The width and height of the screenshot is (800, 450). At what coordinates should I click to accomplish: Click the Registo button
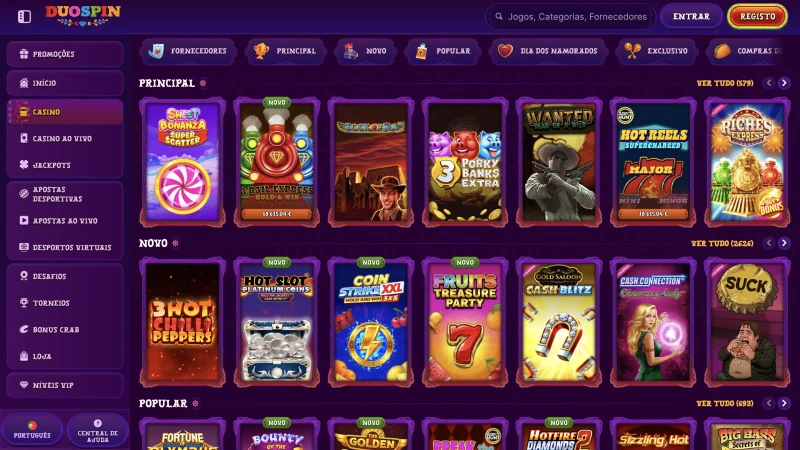tap(758, 16)
